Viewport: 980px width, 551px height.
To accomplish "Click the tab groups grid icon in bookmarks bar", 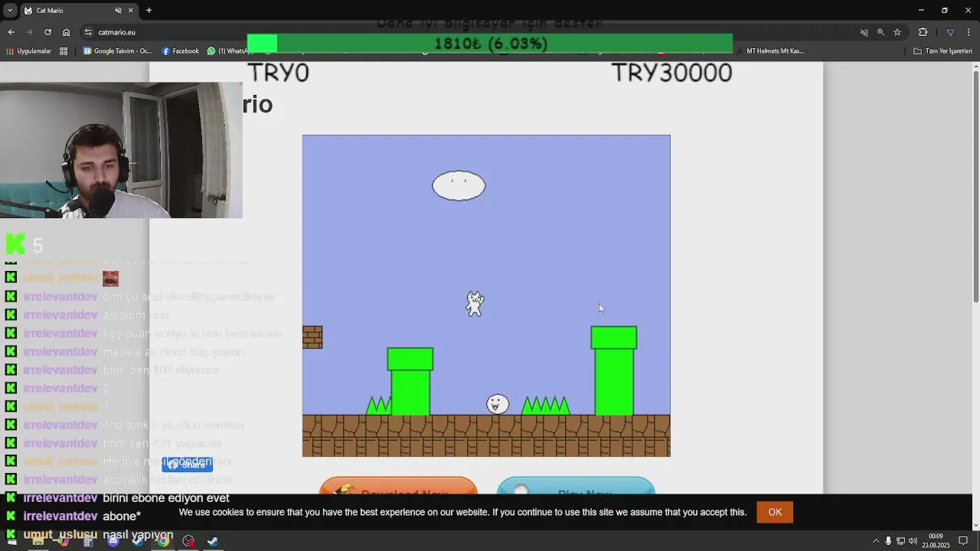I will (x=64, y=51).
